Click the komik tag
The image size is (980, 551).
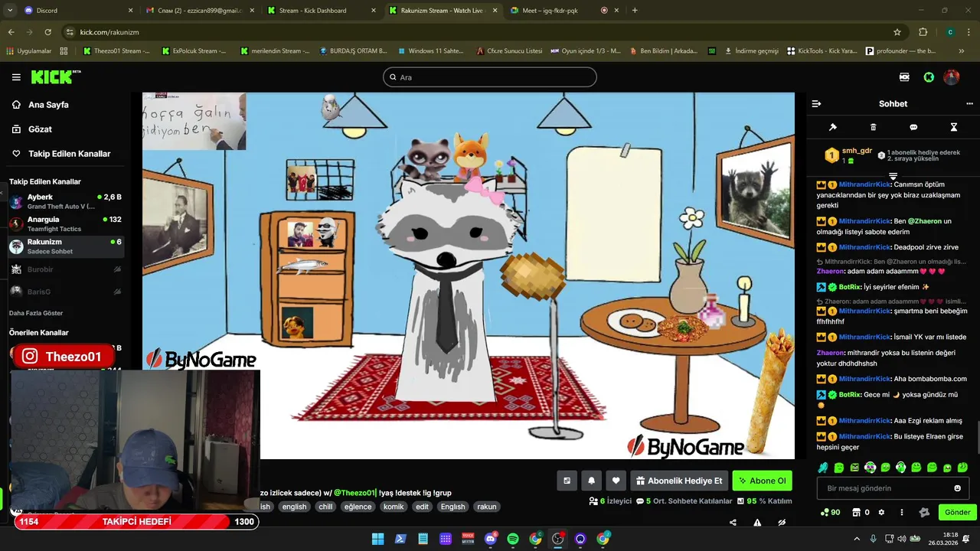(x=394, y=507)
